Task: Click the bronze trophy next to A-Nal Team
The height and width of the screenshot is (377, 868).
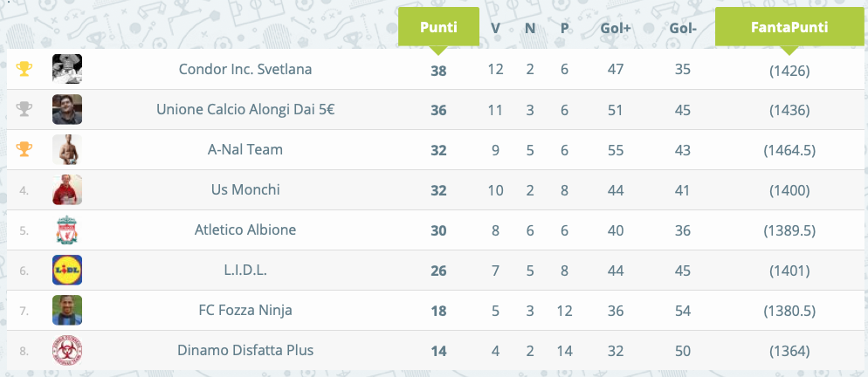Action: tap(24, 149)
